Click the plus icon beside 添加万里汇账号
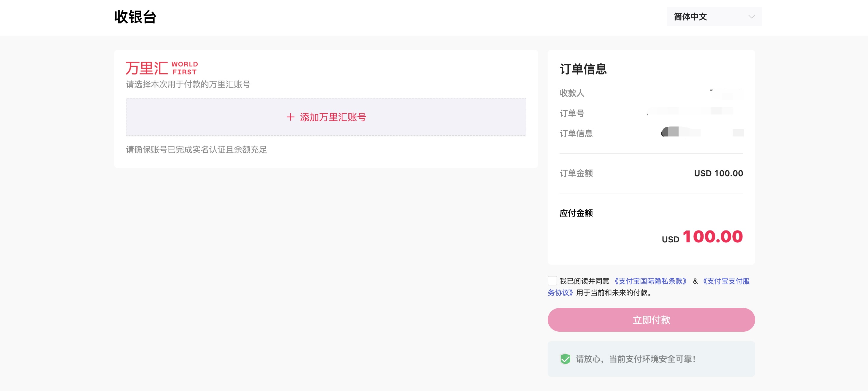Image resolution: width=868 pixels, height=391 pixels. click(x=290, y=117)
